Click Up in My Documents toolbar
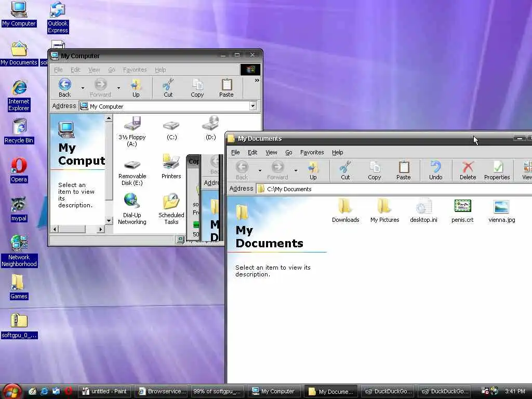532x399 pixels. pos(313,170)
